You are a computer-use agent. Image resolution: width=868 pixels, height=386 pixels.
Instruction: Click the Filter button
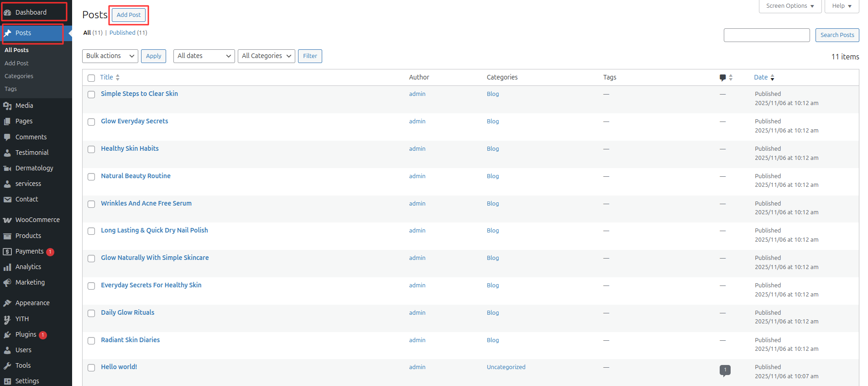[x=310, y=56]
